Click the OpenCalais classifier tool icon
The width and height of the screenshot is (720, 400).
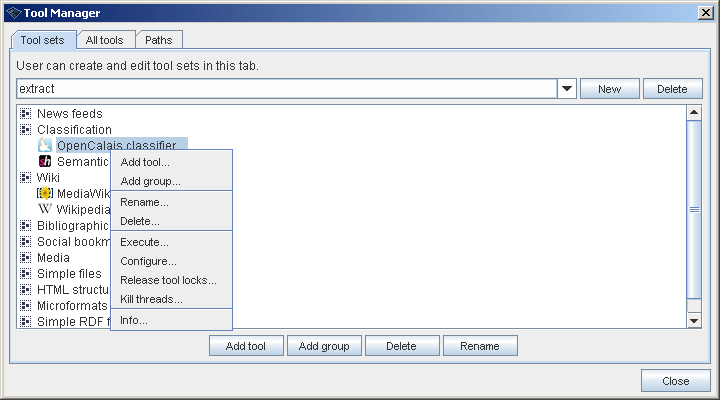click(45, 146)
